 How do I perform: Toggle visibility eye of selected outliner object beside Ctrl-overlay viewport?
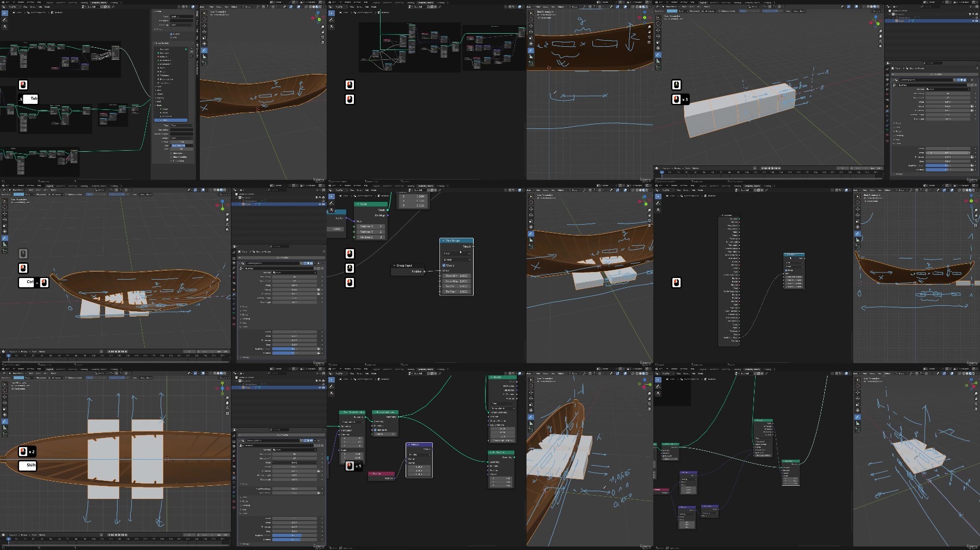(x=319, y=204)
